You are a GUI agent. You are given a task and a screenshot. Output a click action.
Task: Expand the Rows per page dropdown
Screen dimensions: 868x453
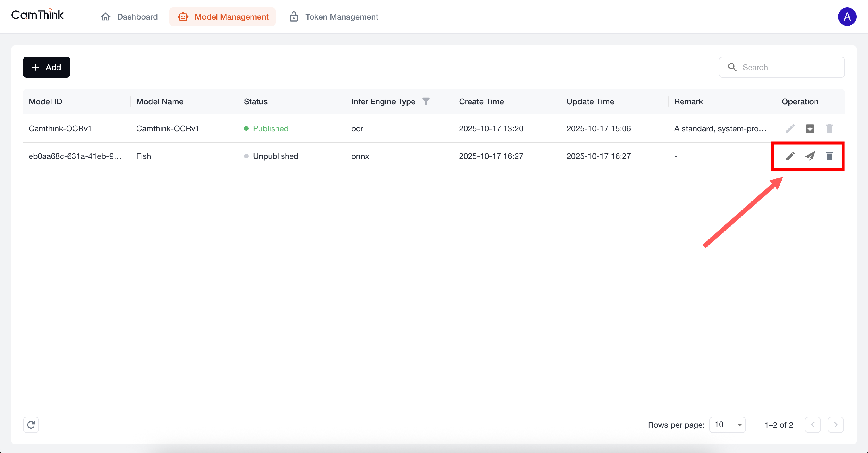click(727, 425)
